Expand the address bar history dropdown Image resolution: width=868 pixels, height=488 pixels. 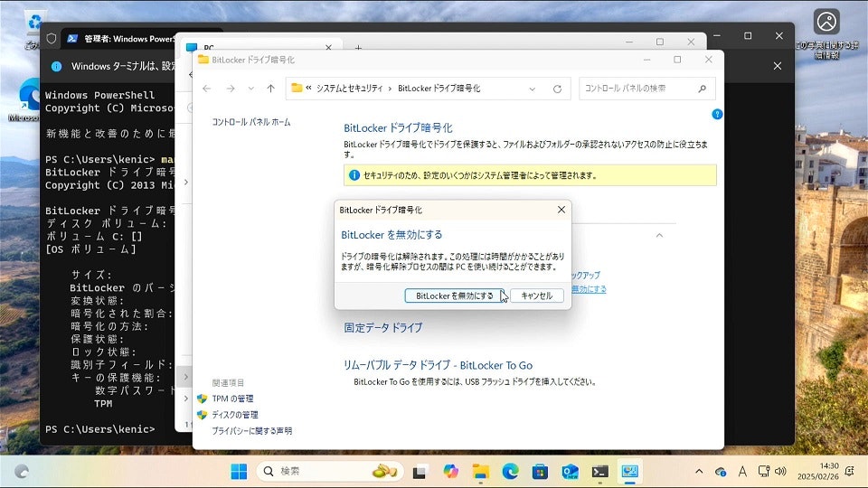pyautogui.click(x=532, y=89)
